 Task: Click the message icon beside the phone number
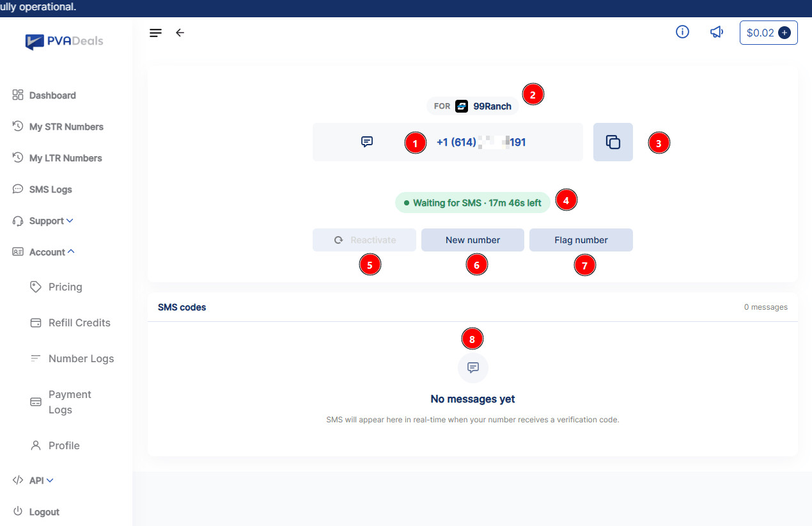[x=367, y=142]
